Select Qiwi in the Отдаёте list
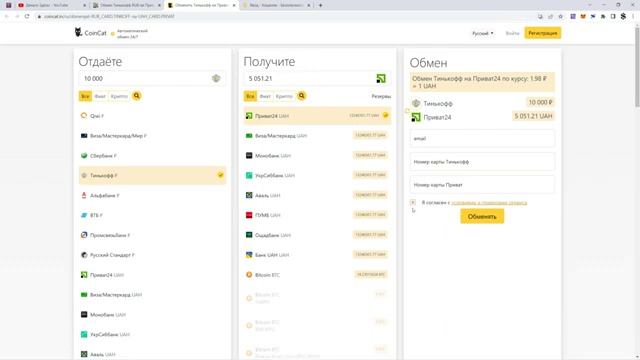Viewport: 640px width, 360px height. pos(152,116)
